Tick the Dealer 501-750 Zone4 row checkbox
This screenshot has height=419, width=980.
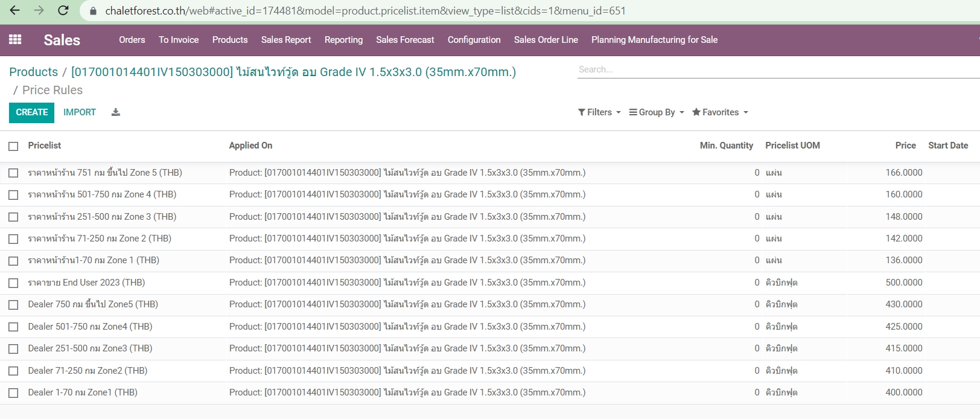tap(13, 327)
